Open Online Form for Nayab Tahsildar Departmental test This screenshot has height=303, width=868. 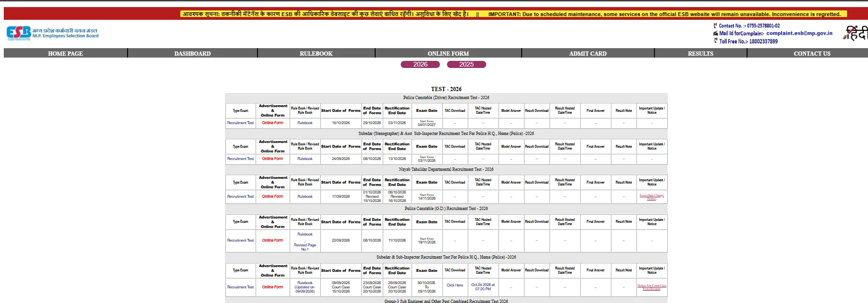[x=273, y=196]
